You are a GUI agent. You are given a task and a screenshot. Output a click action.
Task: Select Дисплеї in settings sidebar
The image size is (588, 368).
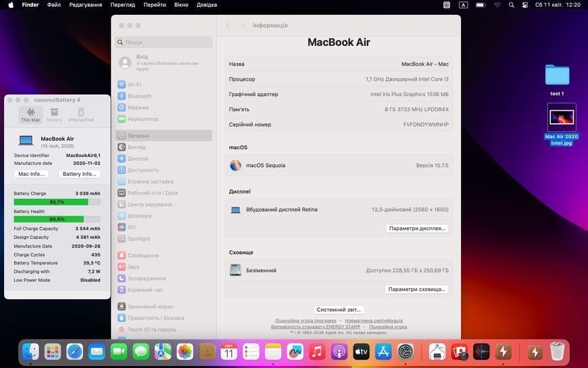pos(164,158)
